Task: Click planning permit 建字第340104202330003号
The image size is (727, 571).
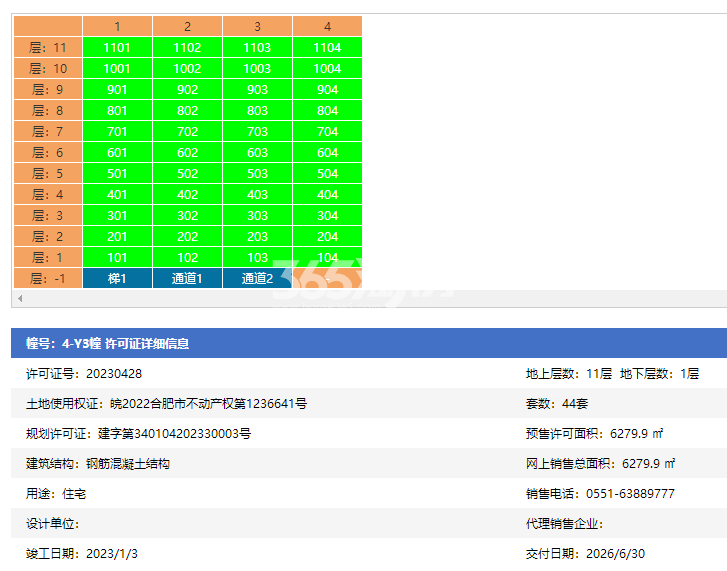Action: [174, 434]
